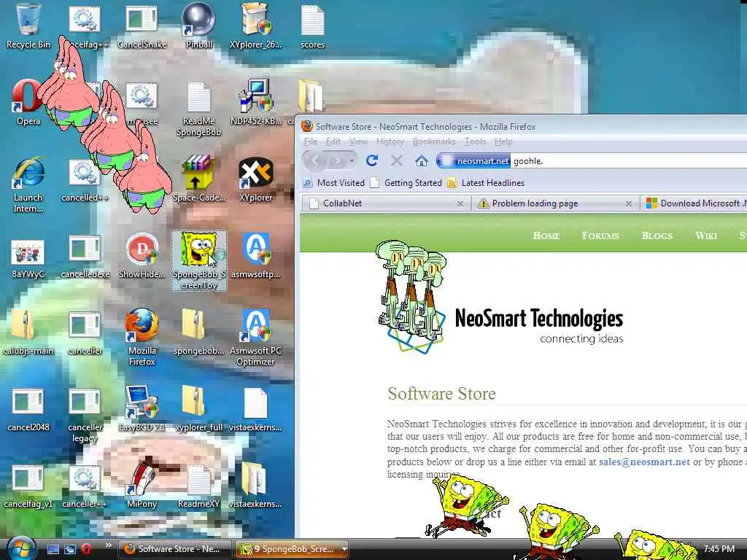The image size is (747, 560).
Task: Open the ReadMe SpongeBob text file
Action: pos(198,109)
